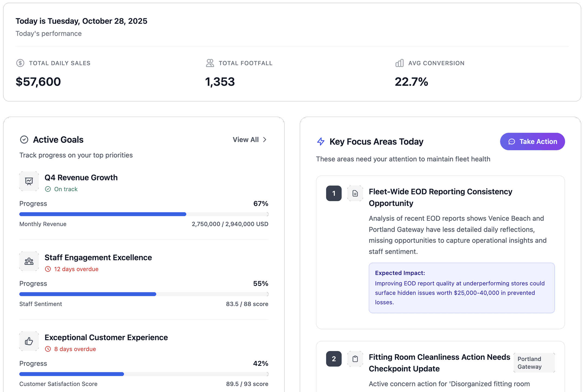The image size is (586, 392).
Task: Click the document icon beside Fleet-Wide EOD Reporting
Action: click(x=355, y=193)
